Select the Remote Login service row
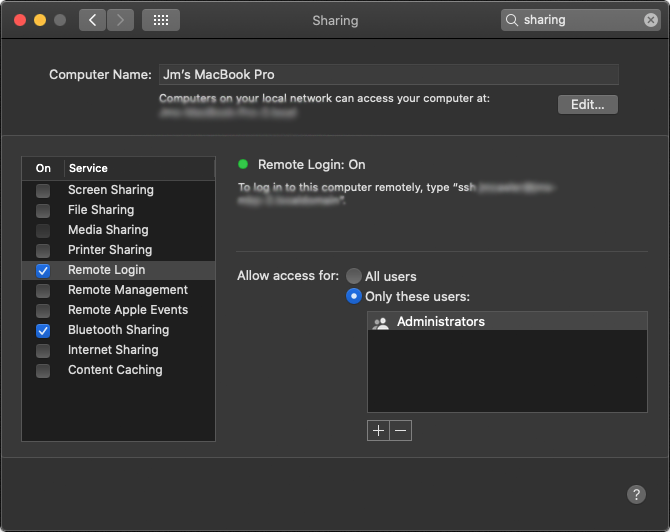 pyautogui.click(x=118, y=270)
